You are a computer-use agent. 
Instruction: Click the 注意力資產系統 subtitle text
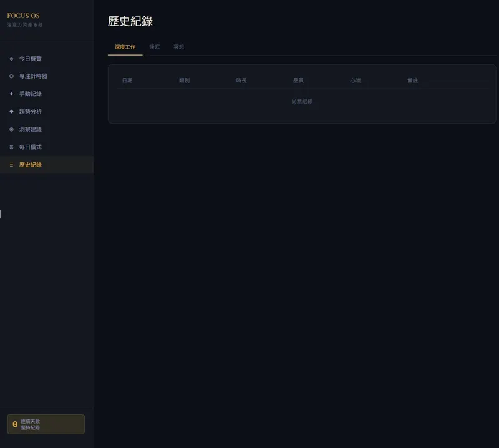coord(25,25)
